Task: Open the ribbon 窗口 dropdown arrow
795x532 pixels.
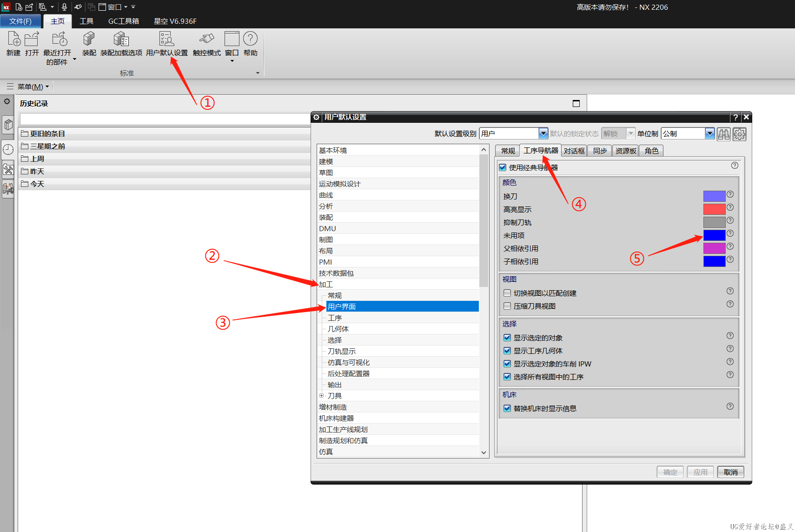Action: point(232,61)
